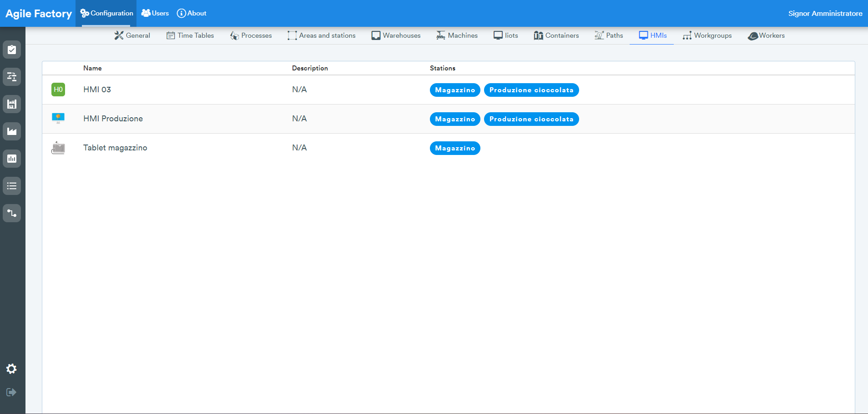Open the Workgroups tab label
This screenshot has width=868, height=414.
(713, 35)
